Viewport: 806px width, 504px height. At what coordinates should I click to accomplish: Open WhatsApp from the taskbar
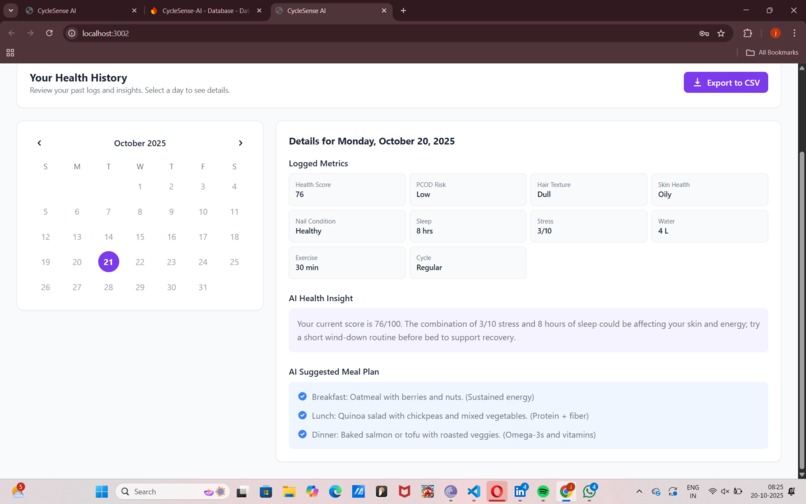590,492
